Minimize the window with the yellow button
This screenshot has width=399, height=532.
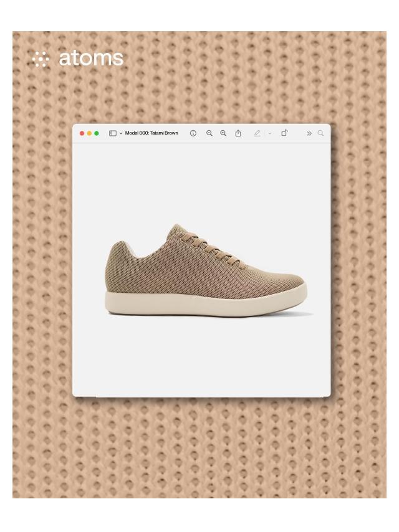89,133
